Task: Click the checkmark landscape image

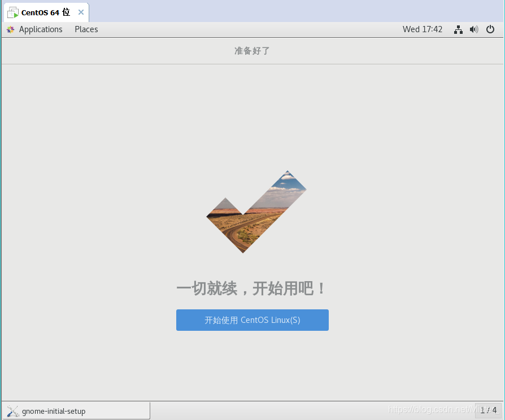Action: (x=256, y=212)
